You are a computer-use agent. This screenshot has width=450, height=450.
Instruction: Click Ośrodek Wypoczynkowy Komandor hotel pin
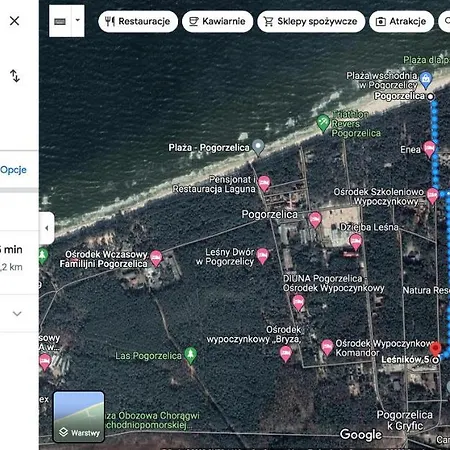coord(327,348)
